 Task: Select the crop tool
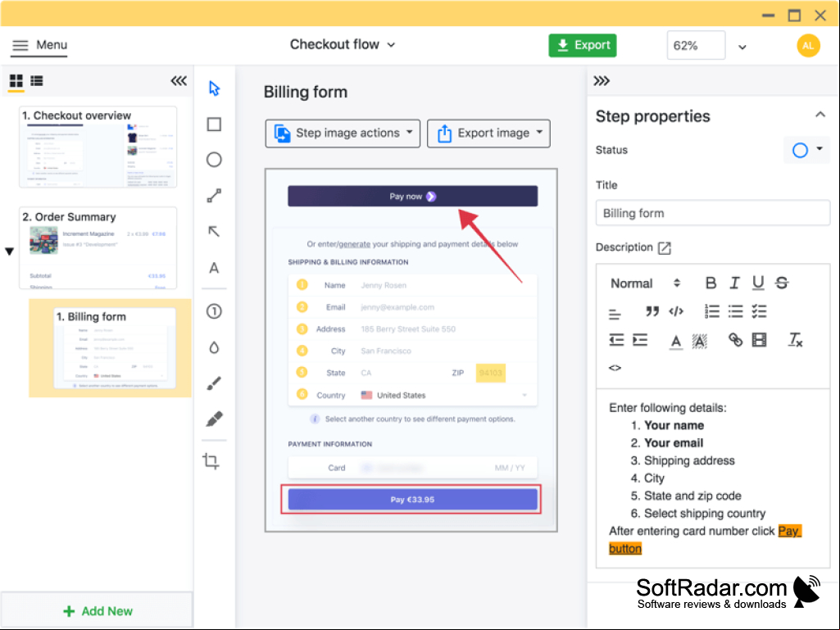(211, 461)
